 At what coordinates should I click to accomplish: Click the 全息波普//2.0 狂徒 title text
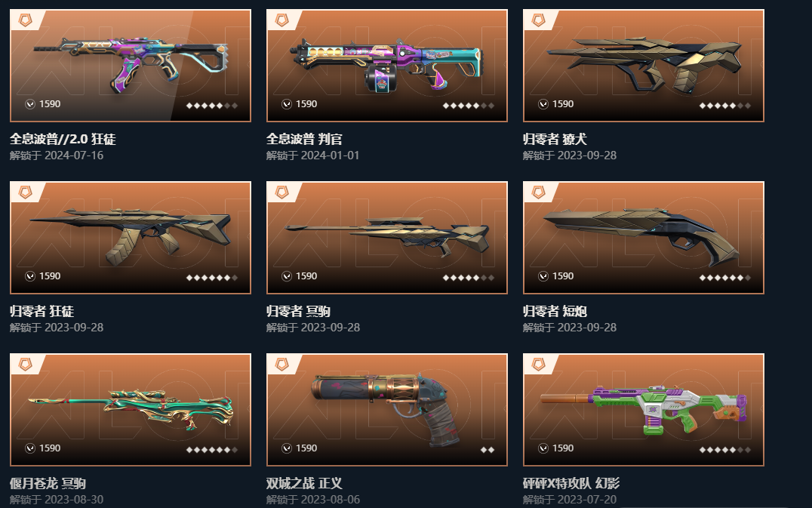tap(63, 139)
